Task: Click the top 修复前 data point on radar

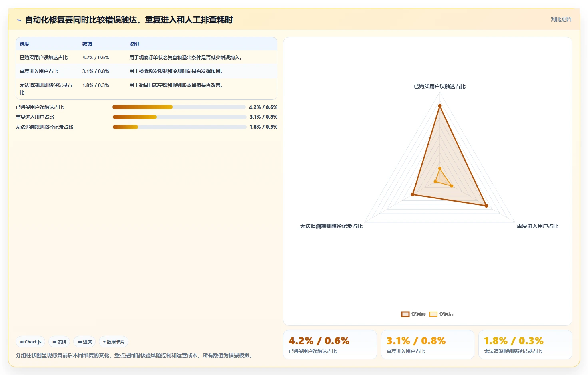Action: (x=440, y=106)
